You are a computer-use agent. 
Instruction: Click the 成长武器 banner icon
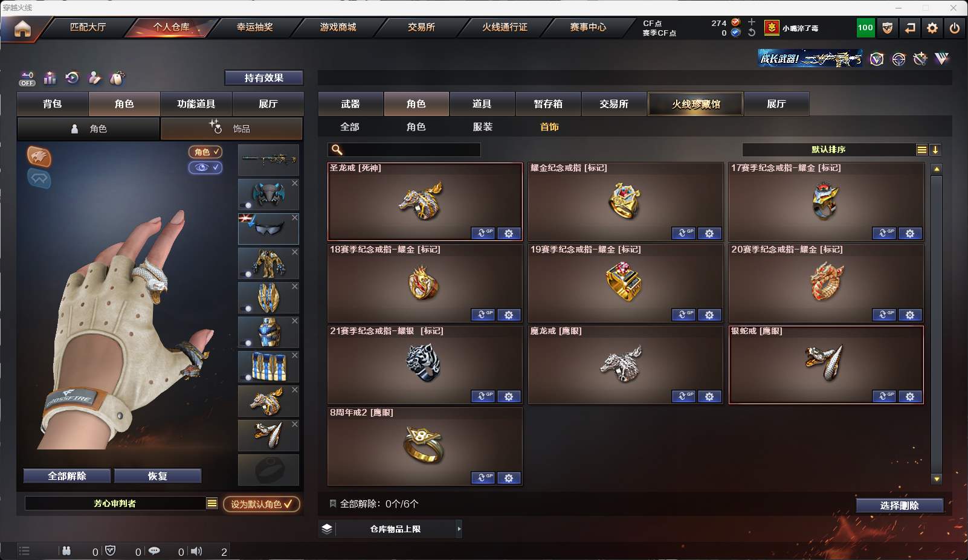810,59
